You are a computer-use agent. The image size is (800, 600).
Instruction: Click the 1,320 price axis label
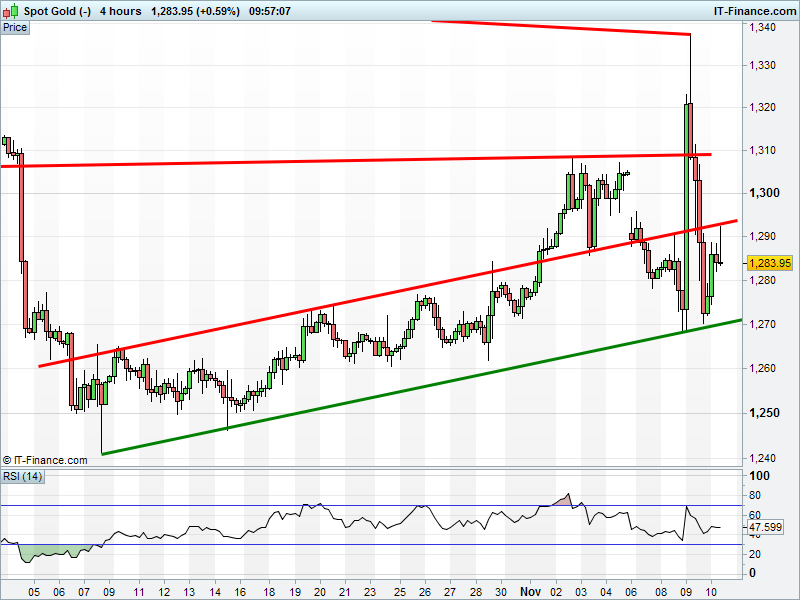762,107
